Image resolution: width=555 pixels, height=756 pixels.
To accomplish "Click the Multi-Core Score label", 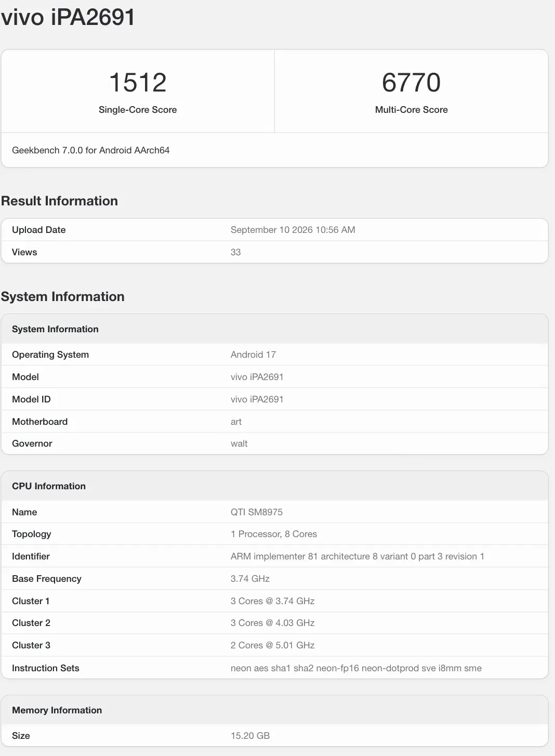I will tap(411, 110).
